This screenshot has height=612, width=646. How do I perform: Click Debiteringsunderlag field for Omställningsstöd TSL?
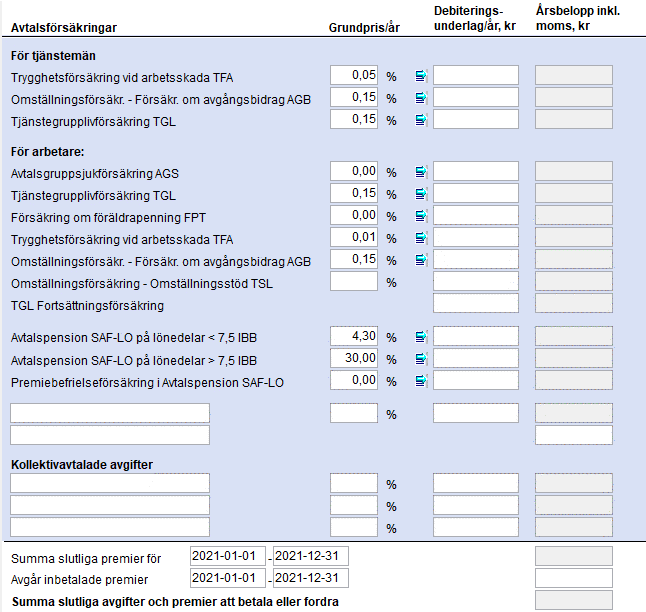pos(476,281)
